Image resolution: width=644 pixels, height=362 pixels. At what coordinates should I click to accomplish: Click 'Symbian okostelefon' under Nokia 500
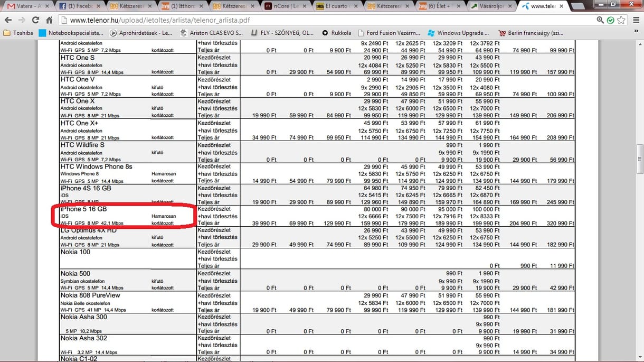[82, 282]
